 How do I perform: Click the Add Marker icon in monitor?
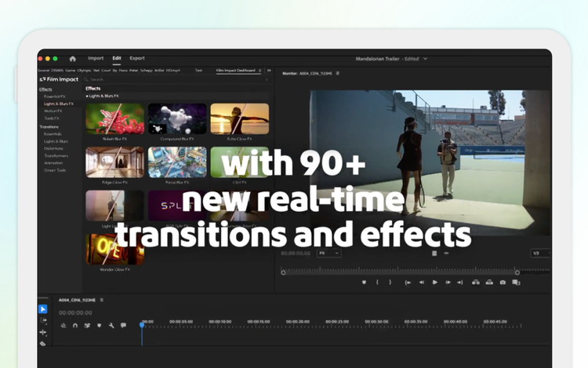(363, 282)
